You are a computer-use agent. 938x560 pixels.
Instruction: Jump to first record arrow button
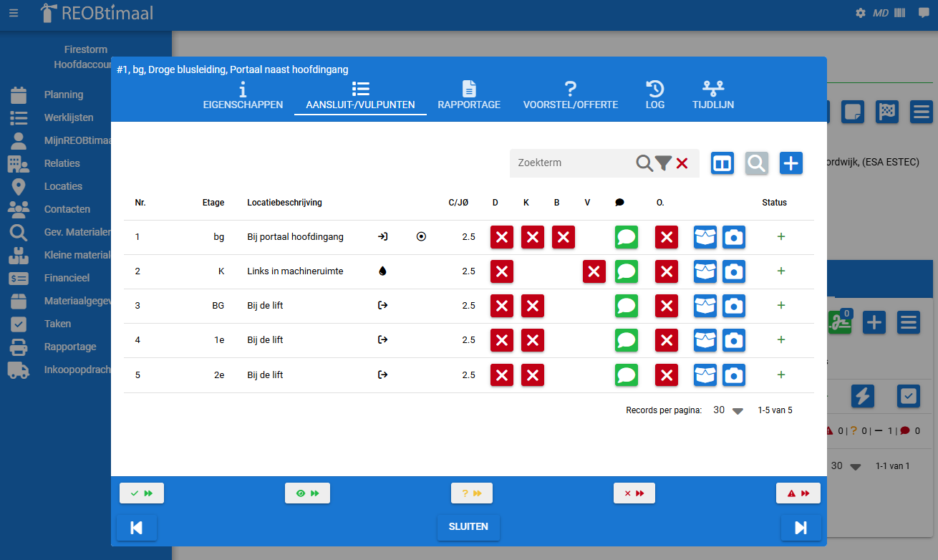(x=137, y=528)
